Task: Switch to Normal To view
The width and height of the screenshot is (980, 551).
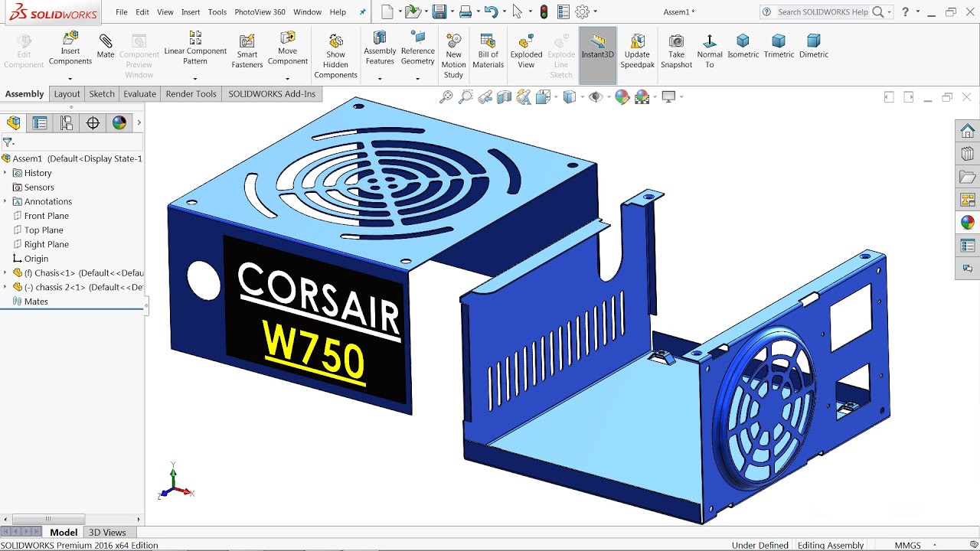Action: 710,51
